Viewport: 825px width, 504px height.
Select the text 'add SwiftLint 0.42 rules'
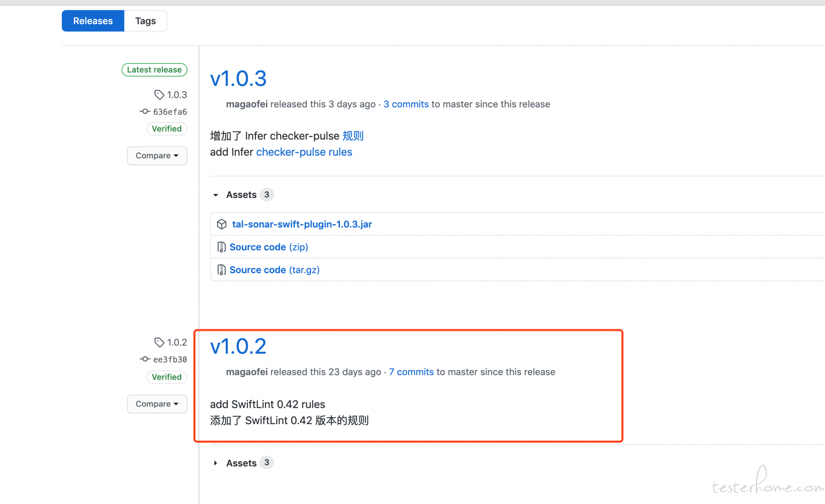267,404
